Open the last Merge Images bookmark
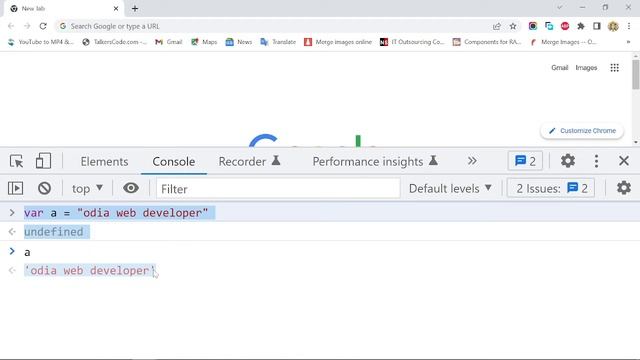 (x=563, y=42)
